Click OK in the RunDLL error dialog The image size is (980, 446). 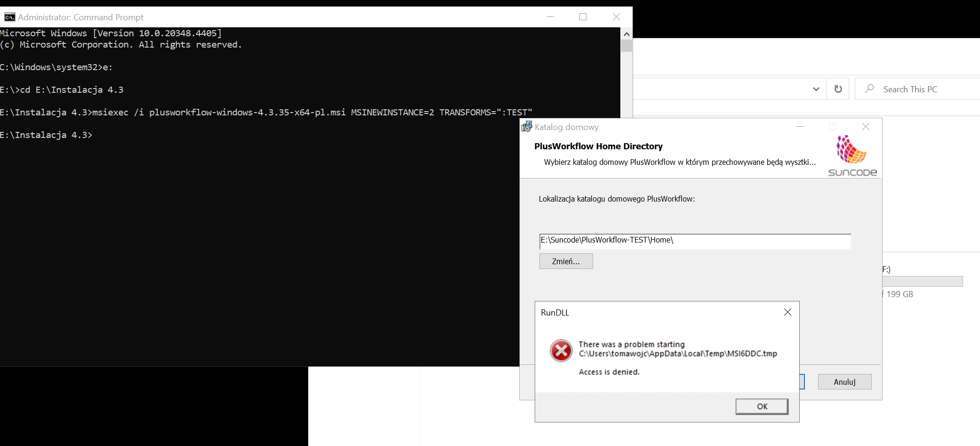coord(762,406)
